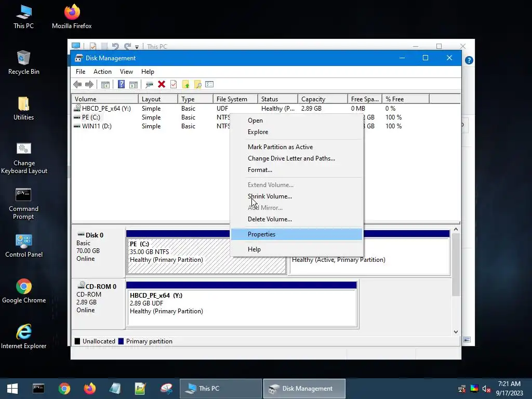Toggle Show/Hide Action Pane toolbar icon
Screen dimensions: 532x399
[x=134, y=85]
